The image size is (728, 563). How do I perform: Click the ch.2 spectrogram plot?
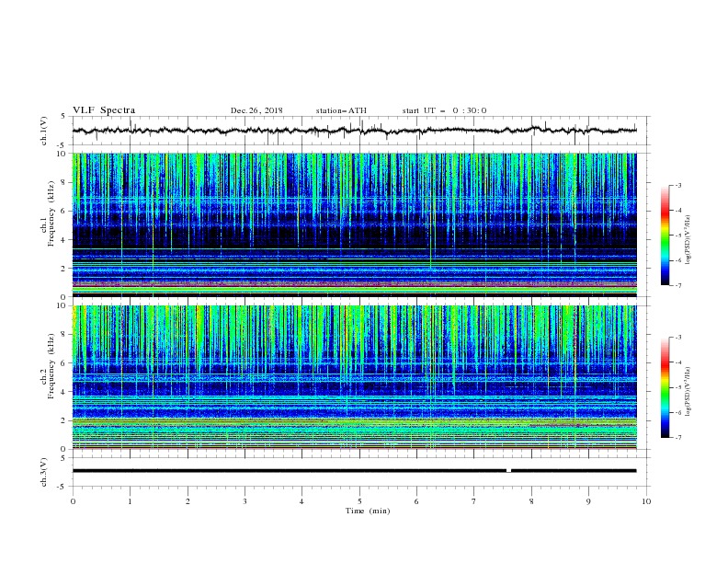click(355, 377)
